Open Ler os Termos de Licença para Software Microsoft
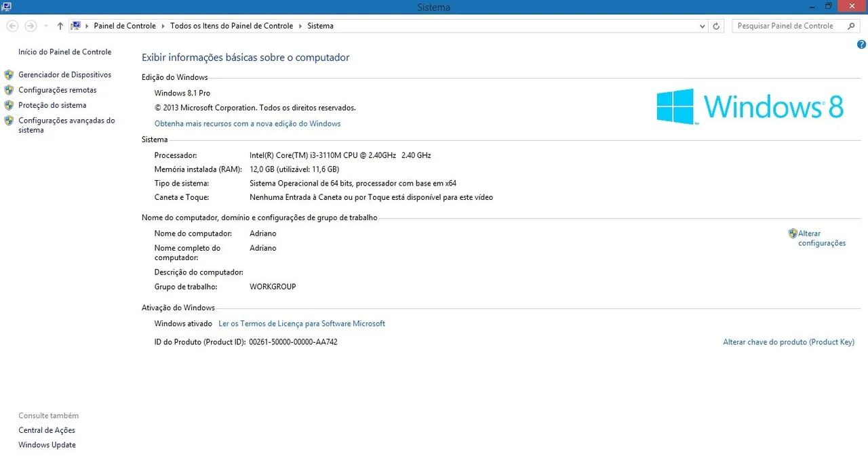 [x=301, y=323]
